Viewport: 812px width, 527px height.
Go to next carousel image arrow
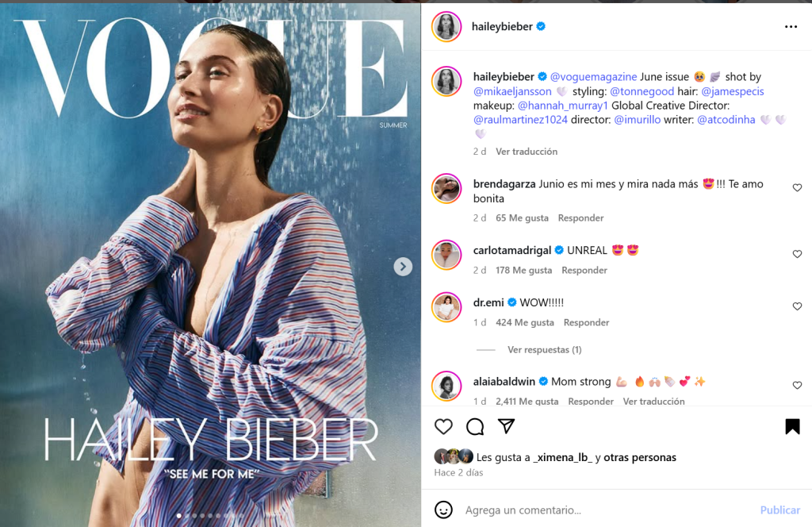pyautogui.click(x=403, y=267)
